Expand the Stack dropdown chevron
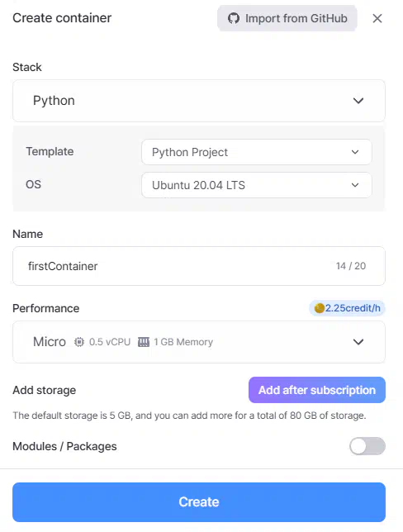403x532 pixels. (x=358, y=101)
